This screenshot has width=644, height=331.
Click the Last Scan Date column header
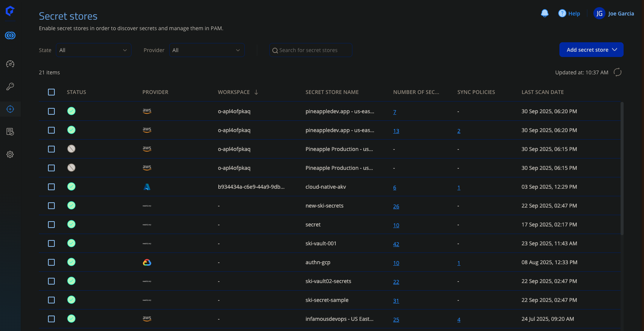point(542,92)
